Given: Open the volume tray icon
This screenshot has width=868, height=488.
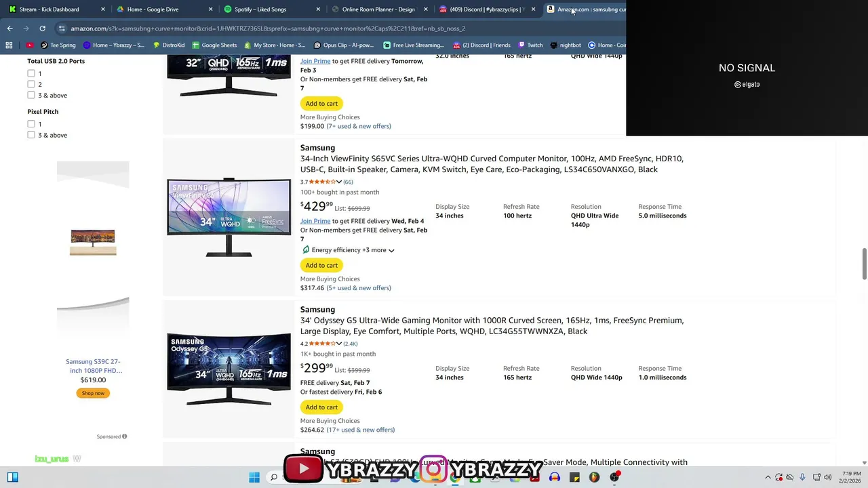Looking at the screenshot, I should tap(828, 477).
